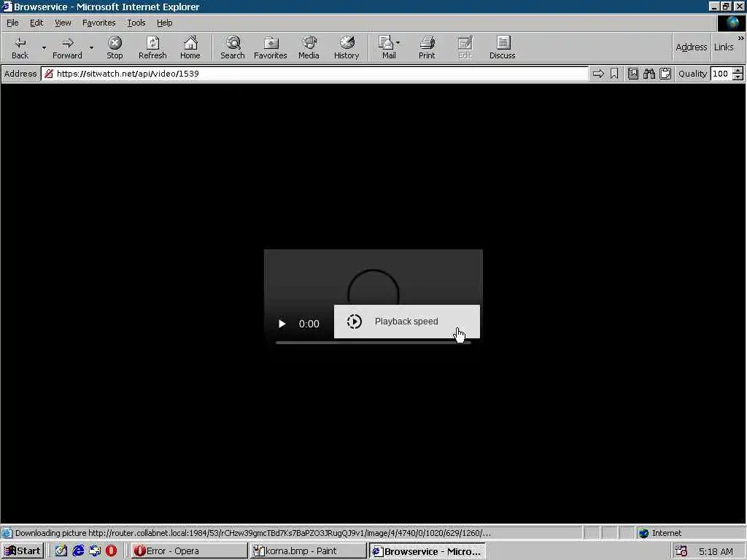Launch Opera from quick launch

[111, 551]
